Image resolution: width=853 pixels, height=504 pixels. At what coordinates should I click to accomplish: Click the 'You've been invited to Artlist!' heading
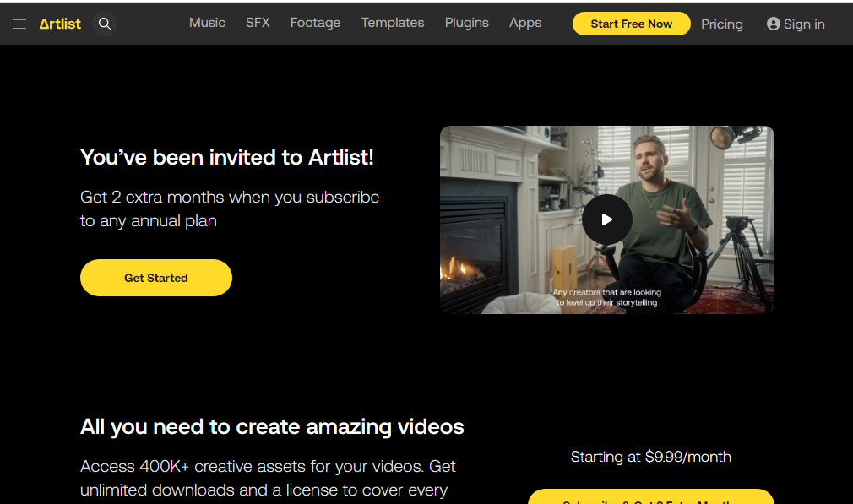pyautogui.click(x=227, y=158)
